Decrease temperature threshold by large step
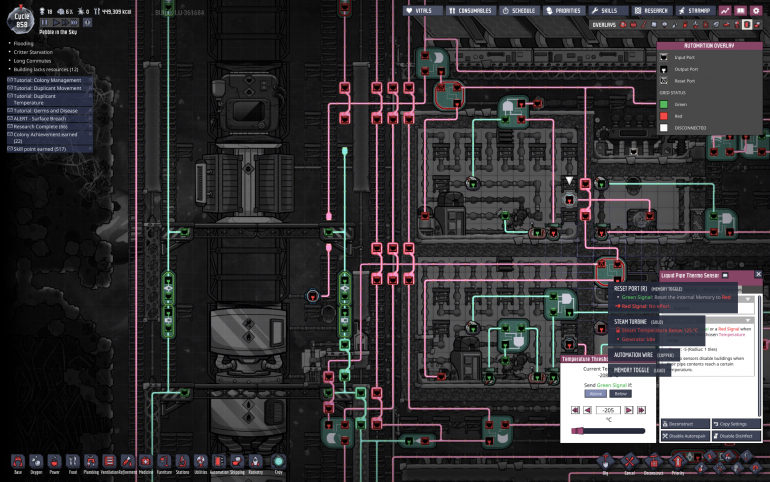 (575, 410)
